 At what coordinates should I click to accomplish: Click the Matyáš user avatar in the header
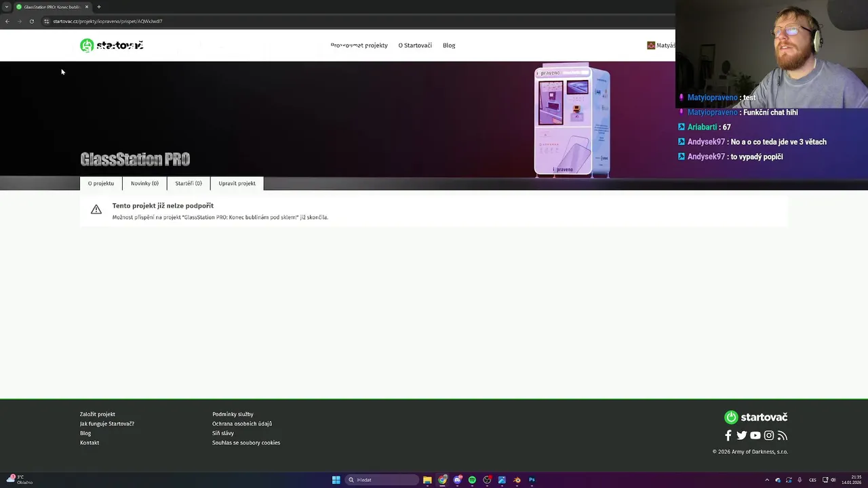click(651, 45)
